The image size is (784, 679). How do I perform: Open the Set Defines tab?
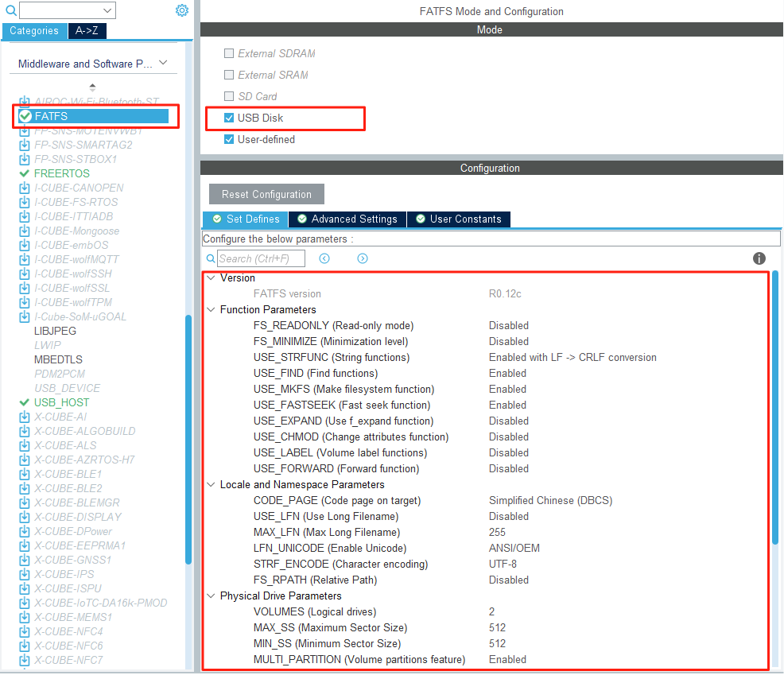coord(246,219)
